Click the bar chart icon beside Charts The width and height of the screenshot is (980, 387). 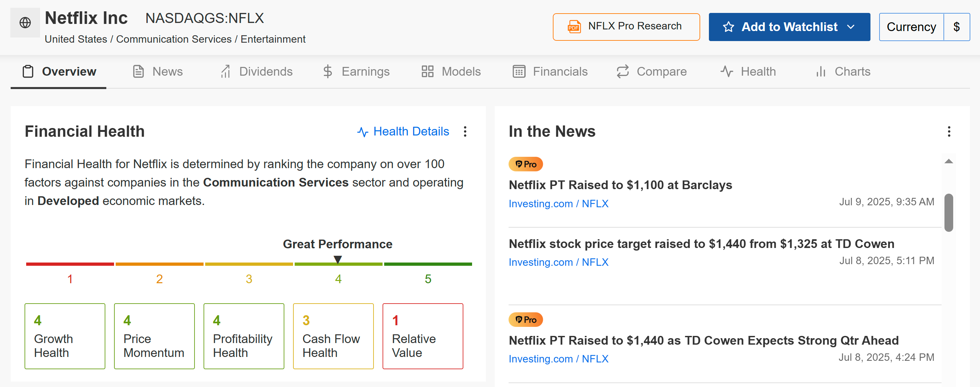coord(821,71)
